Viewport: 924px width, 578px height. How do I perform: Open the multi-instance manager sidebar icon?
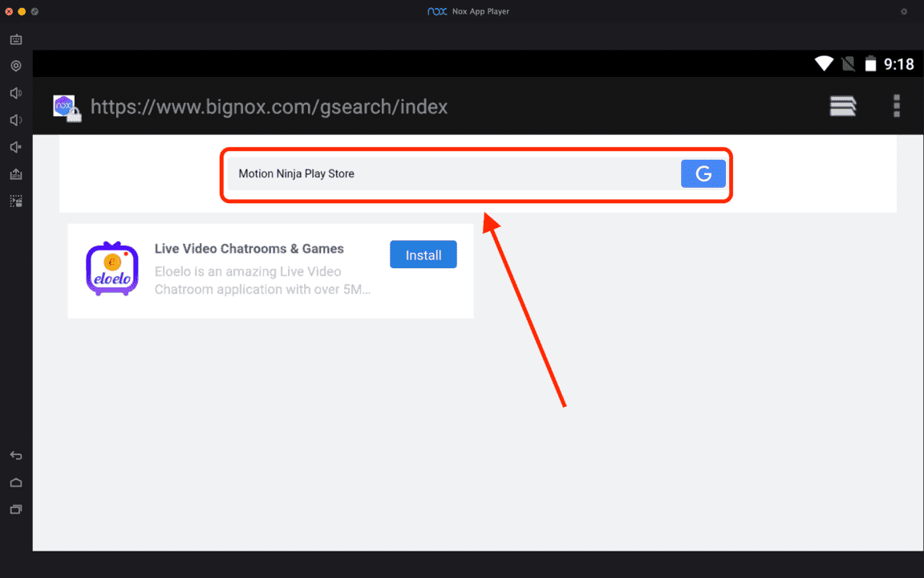16,201
